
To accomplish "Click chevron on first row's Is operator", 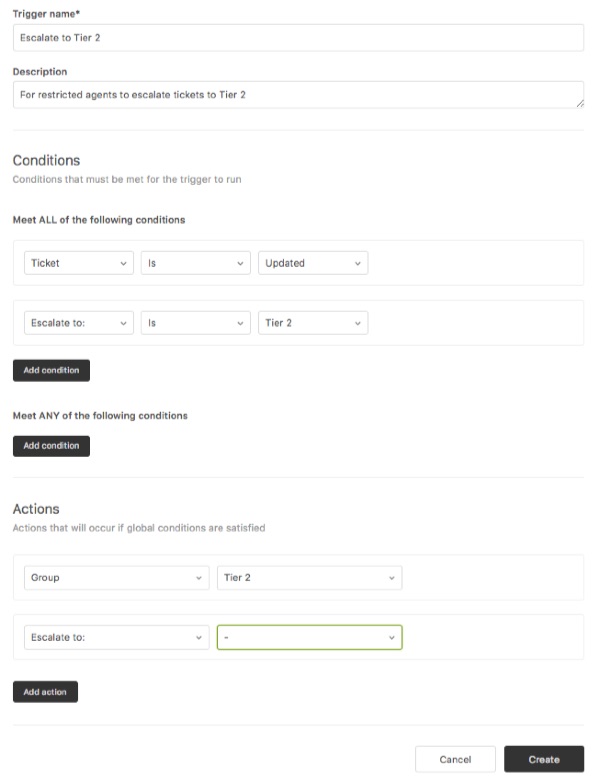I will 241,263.
